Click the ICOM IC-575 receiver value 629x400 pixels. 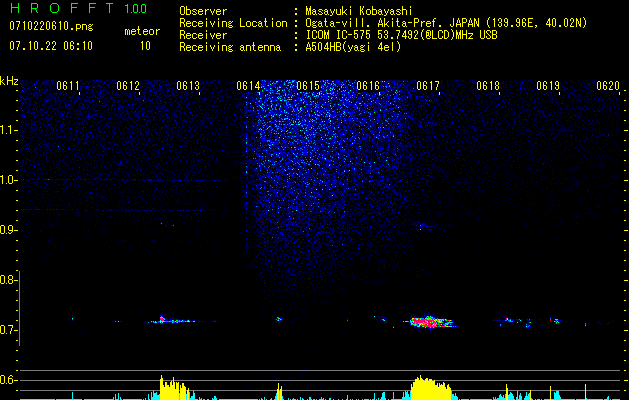coord(401,35)
